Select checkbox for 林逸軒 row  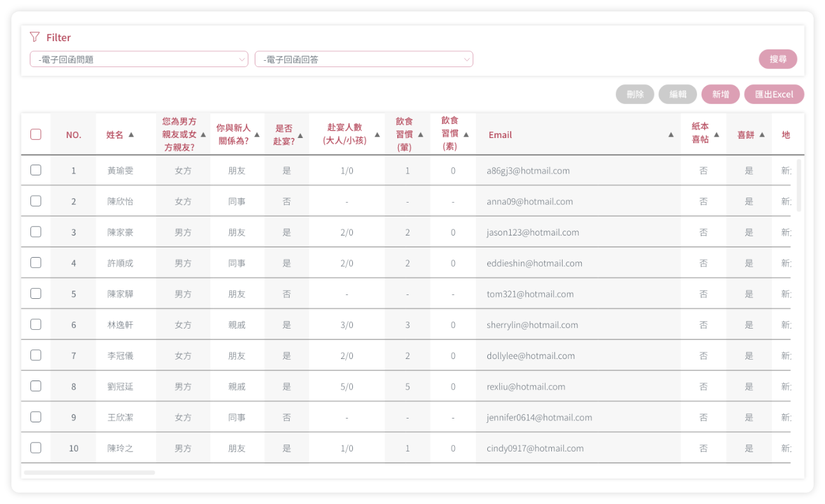[36, 325]
